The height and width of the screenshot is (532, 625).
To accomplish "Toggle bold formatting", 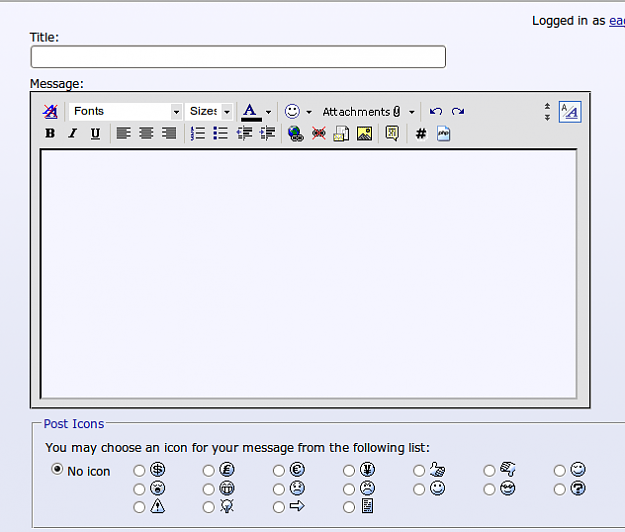I will point(50,133).
